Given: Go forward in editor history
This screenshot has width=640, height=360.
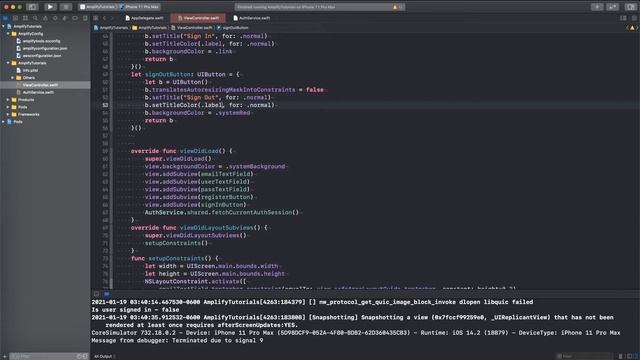Looking at the screenshot, I should (x=112, y=18).
